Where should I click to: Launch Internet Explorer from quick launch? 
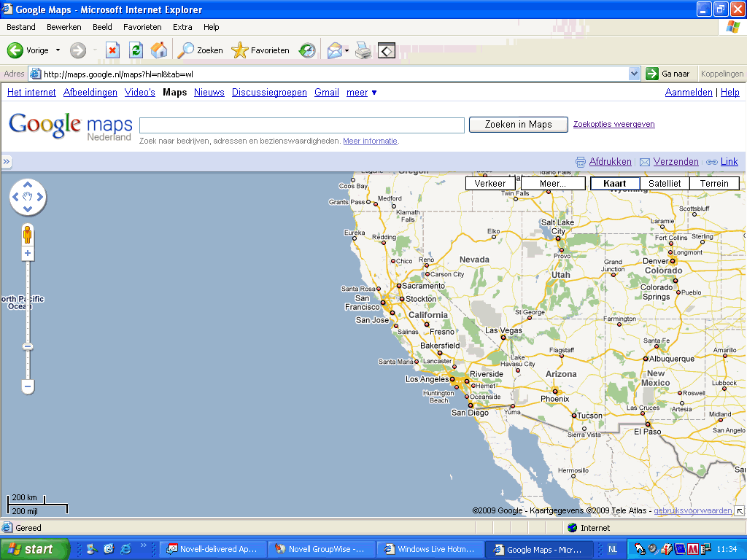(x=125, y=549)
